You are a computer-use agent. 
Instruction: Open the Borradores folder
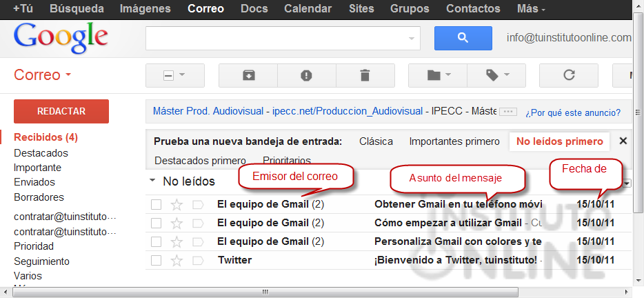(x=39, y=197)
